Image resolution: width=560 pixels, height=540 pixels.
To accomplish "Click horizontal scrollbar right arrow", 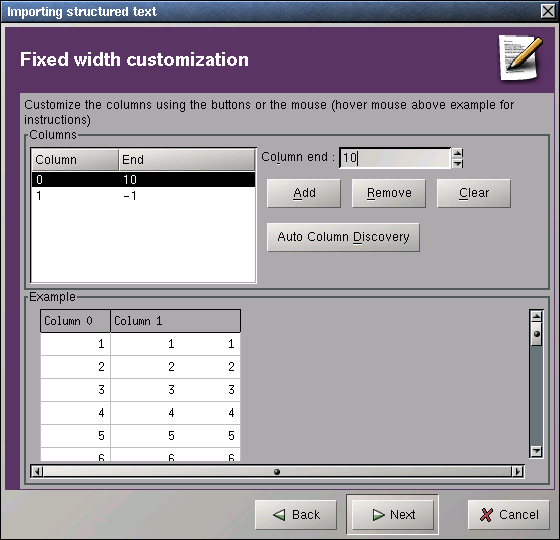I will 518,472.
